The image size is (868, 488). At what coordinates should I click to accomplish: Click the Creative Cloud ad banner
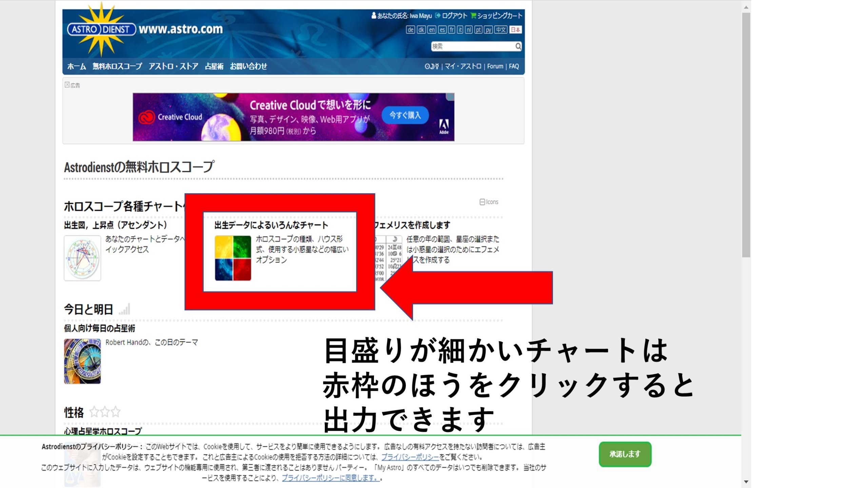293,117
